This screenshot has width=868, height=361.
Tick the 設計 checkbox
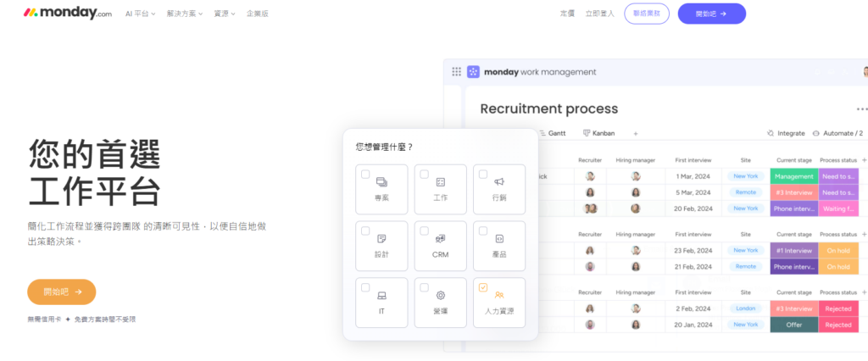coord(365,230)
